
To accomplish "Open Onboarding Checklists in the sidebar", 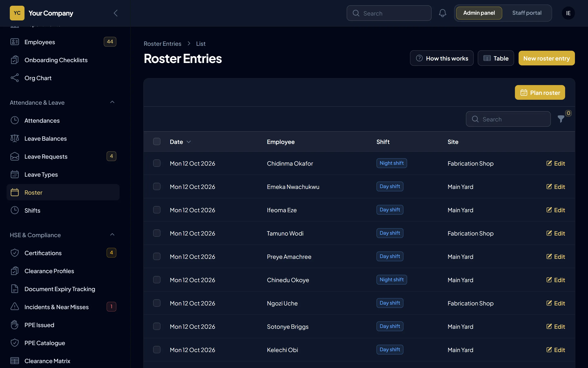I will click(63, 60).
